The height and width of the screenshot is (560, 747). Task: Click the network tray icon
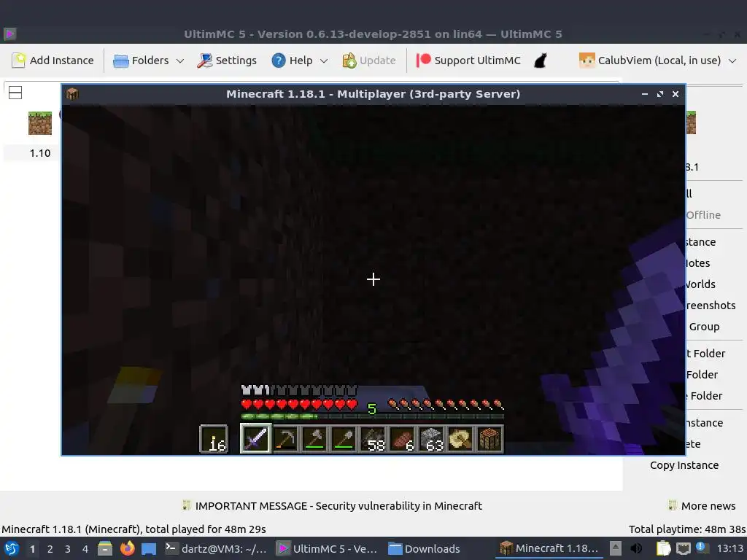click(x=683, y=548)
